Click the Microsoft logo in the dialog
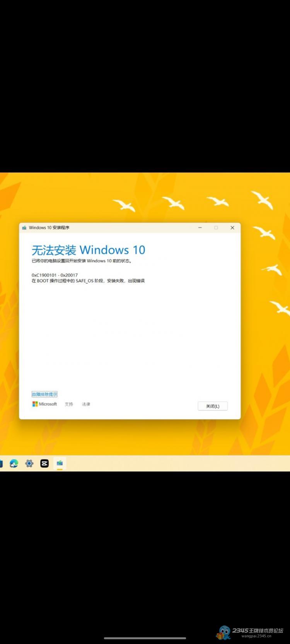The image size is (290, 644). coord(44,404)
